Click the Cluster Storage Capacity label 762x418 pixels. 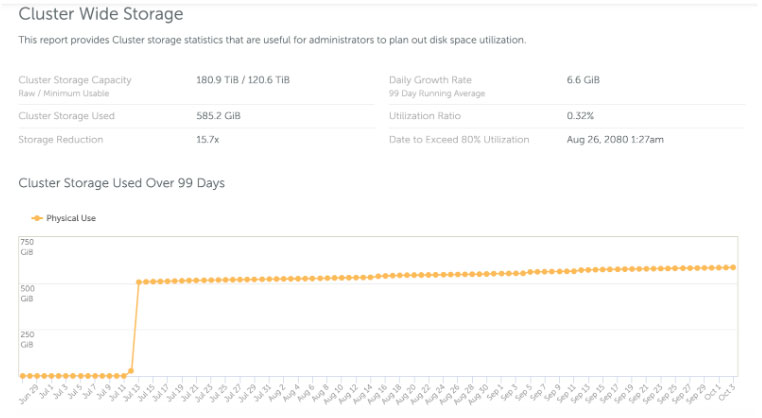click(75, 80)
